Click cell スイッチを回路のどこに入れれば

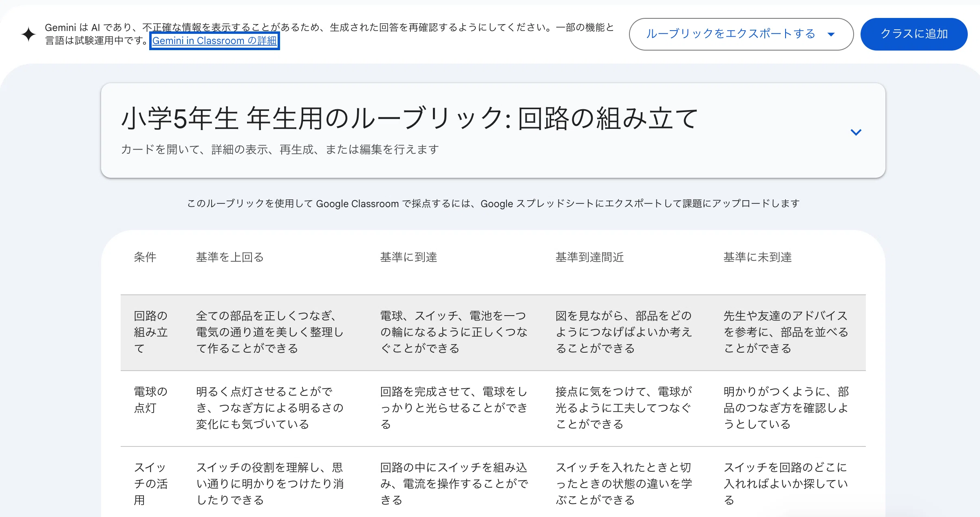(x=786, y=483)
